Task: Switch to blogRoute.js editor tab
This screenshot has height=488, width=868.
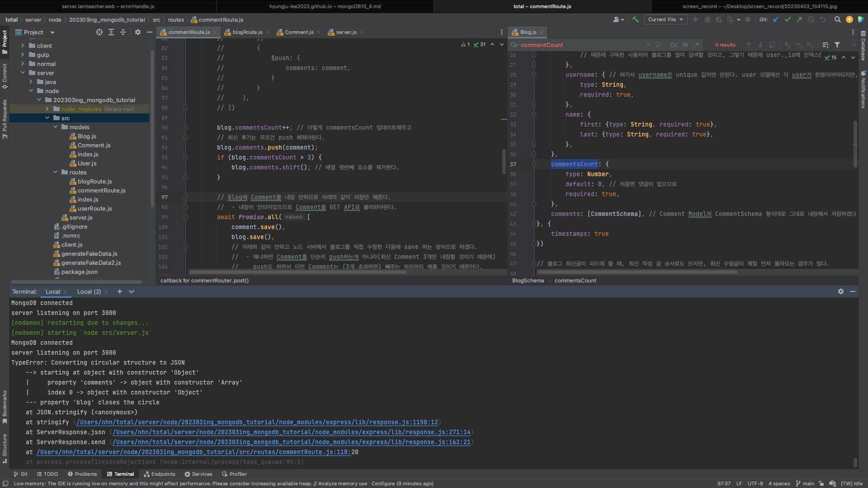Action: pos(247,32)
